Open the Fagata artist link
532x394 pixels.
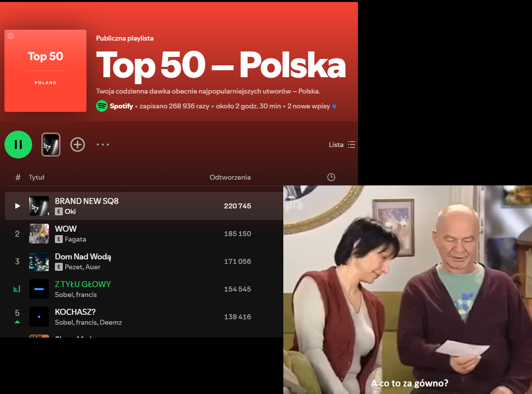(75, 239)
